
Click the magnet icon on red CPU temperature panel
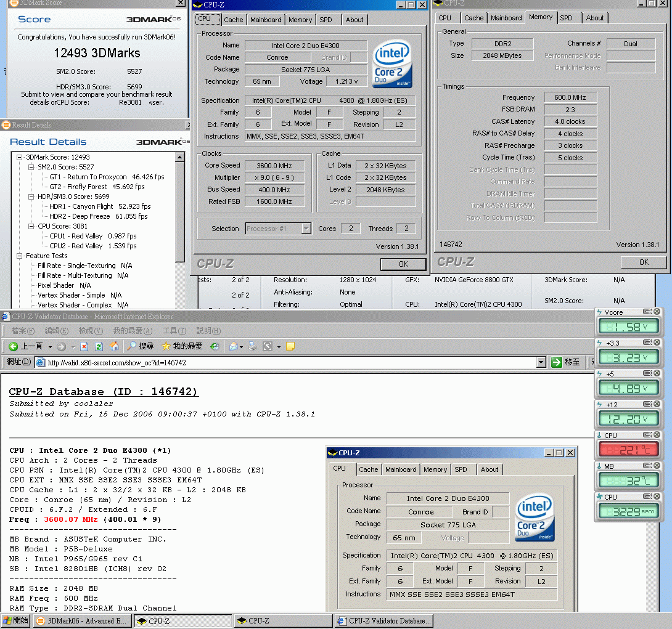click(x=647, y=435)
